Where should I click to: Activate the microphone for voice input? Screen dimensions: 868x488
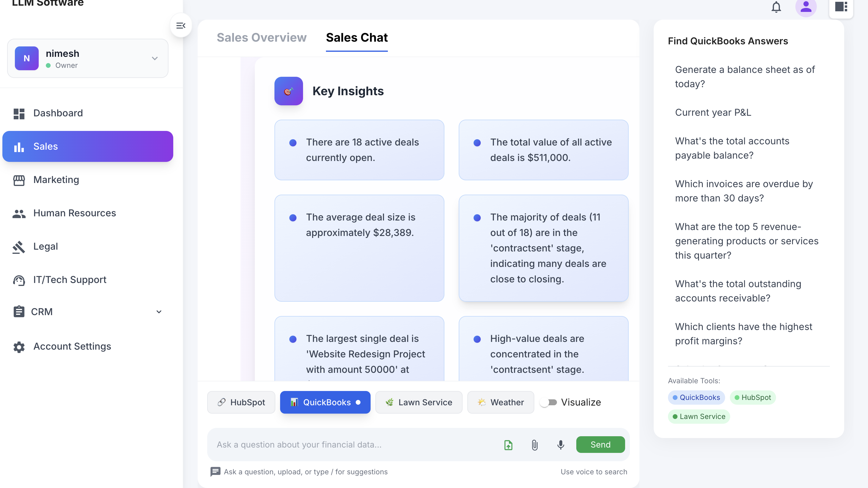coord(560,445)
